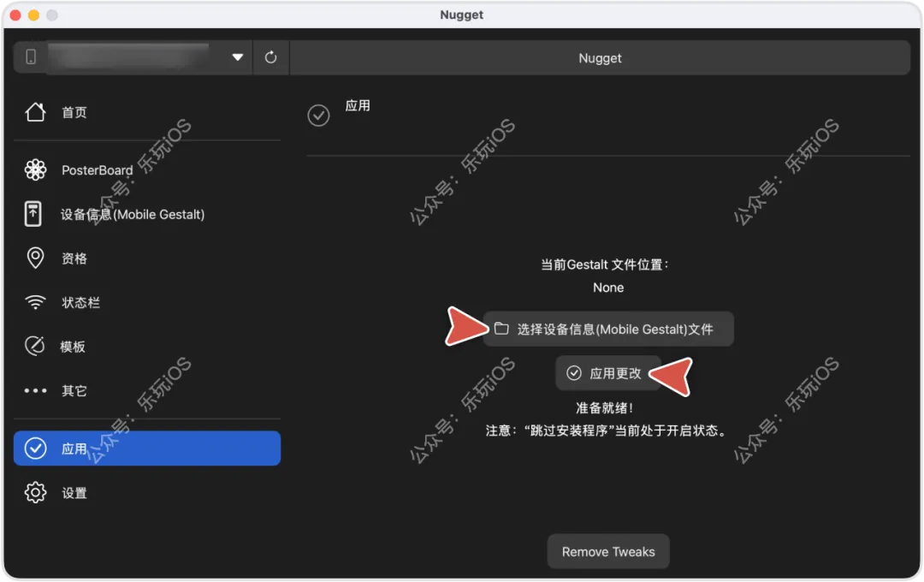This screenshot has width=924, height=582.
Task: Click the settings gear icon
Action: coord(35,492)
